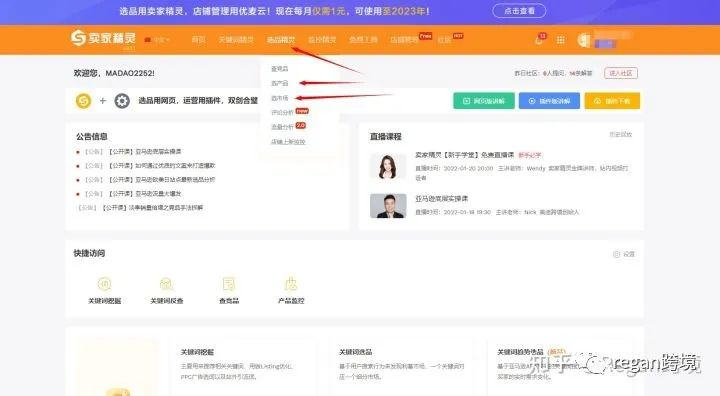Open 设置 for quick access section
The height and width of the screenshot is (396, 720).
pyautogui.click(x=624, y=254)
